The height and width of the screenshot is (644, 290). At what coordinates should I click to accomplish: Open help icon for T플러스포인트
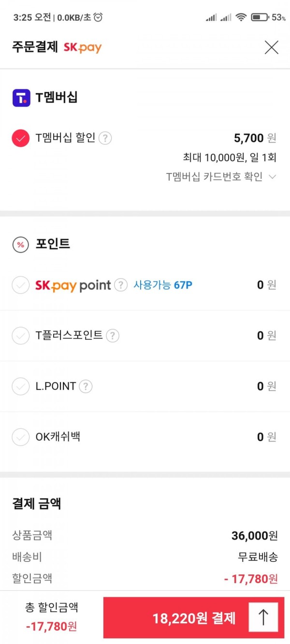pos(113,335)
